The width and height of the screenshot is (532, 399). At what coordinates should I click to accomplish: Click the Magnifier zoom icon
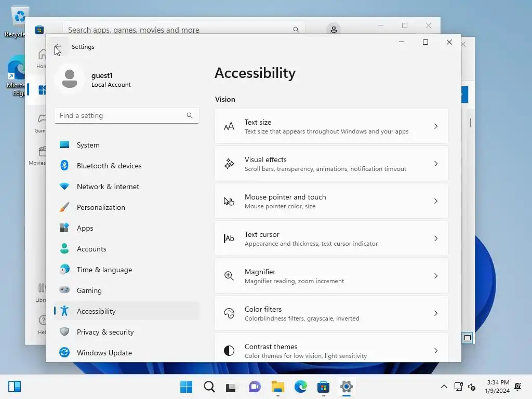click(x=229, y=276)
